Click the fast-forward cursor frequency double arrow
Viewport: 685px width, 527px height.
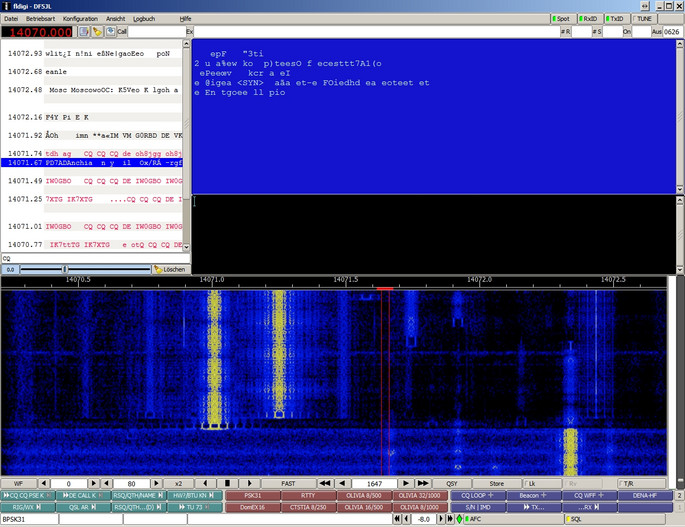[423, 483]
